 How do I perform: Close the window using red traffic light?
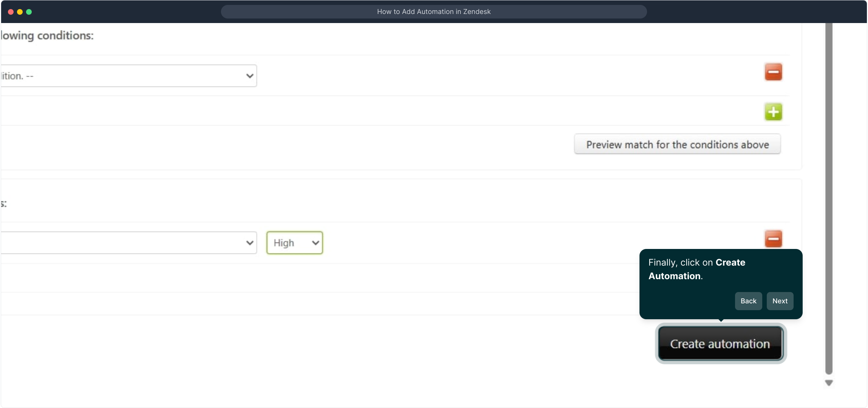11,12
